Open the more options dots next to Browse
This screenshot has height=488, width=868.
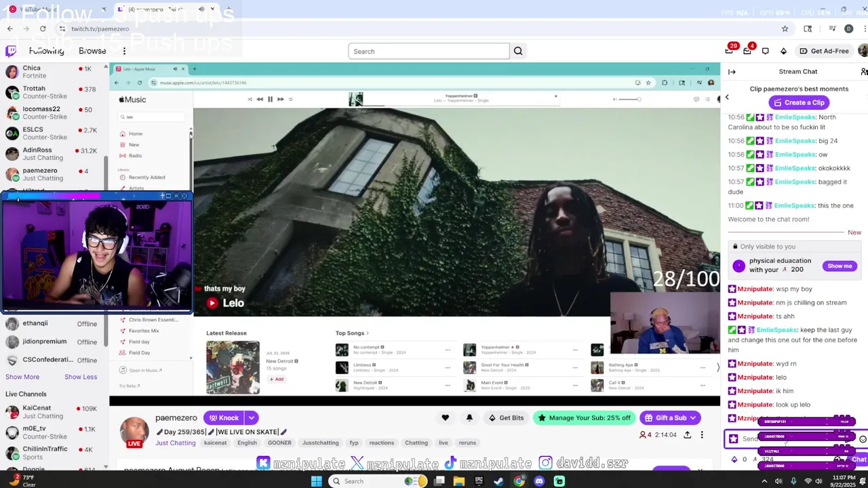124,51
